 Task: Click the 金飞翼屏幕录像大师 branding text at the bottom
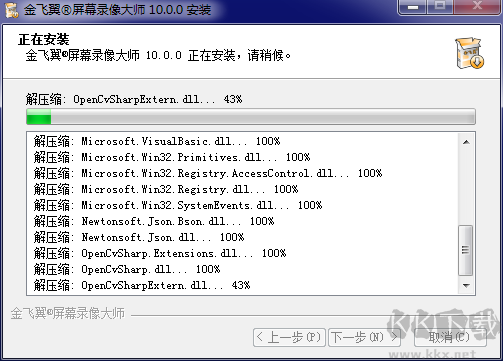pyautogui.click(x=68, y=313)
